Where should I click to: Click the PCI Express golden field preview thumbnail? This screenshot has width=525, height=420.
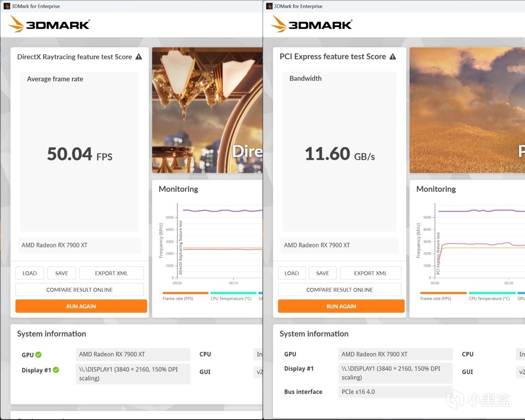467,110
